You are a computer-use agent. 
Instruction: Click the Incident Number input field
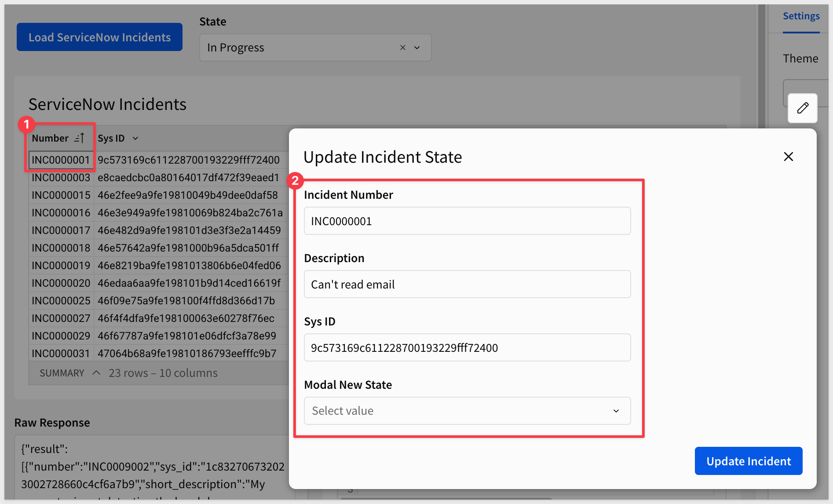click(467, 221)
